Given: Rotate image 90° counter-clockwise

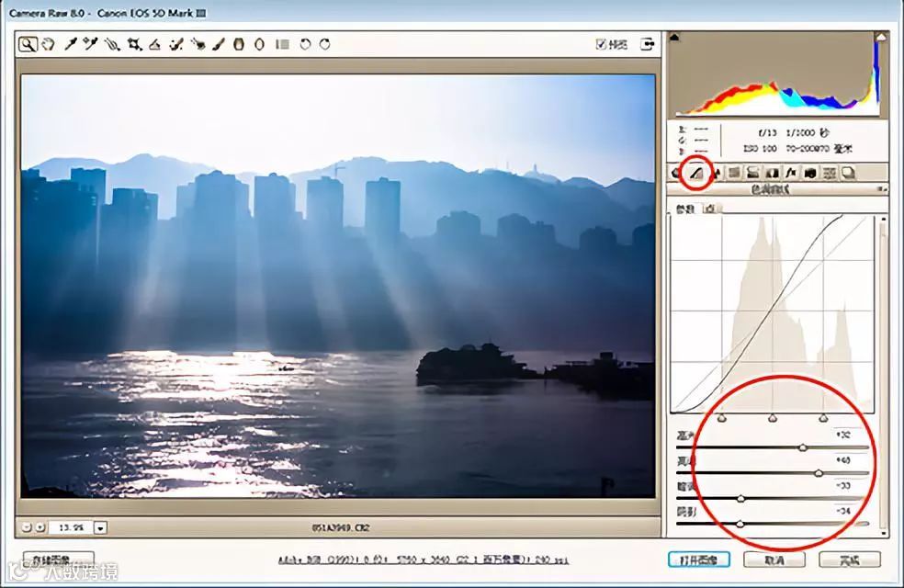Looking at the screenshot, I should 305,44.
